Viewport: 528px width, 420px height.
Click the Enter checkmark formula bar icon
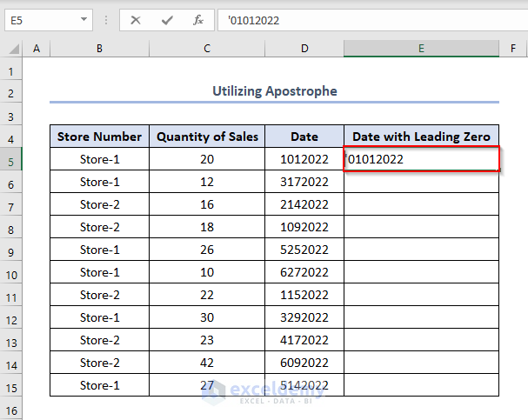click(167, 19)
